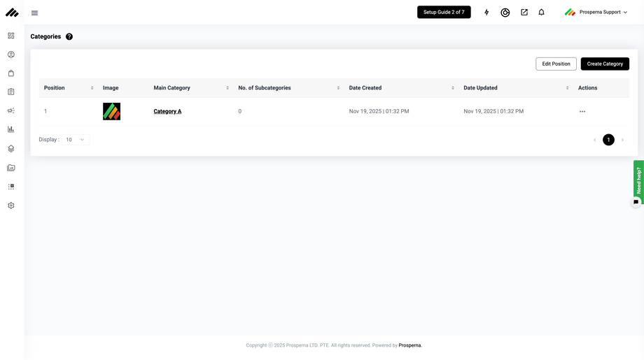Sort by the Date Updated column
The image size is (644, 360).
tap(568, 88)
